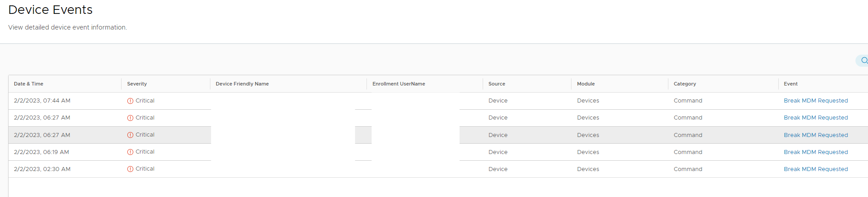Click Command category in the 02:30 AM row
This screenshot has height=197, width=868.
pyautogui.click(x=688, y=169)
